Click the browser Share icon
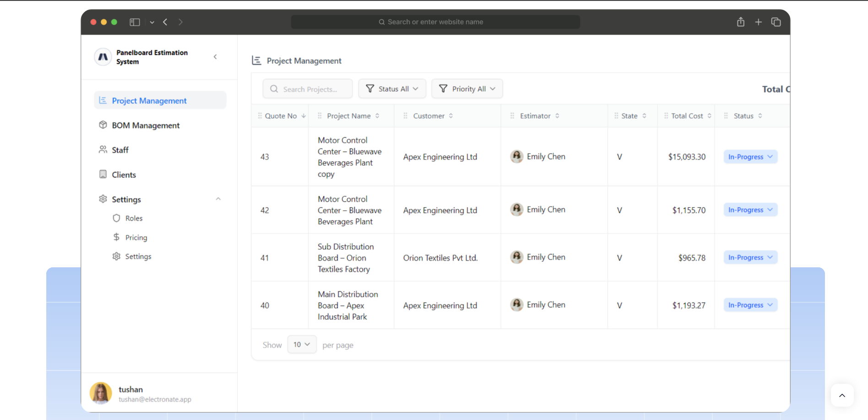This screenshot has height=420, width=868. tap(741, 22)
